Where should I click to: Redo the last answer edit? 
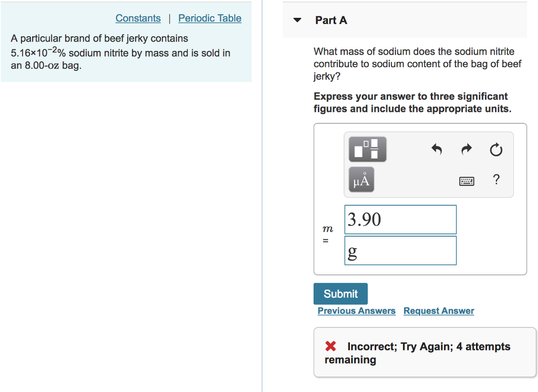pyautogui.click(x=466, y=149)
